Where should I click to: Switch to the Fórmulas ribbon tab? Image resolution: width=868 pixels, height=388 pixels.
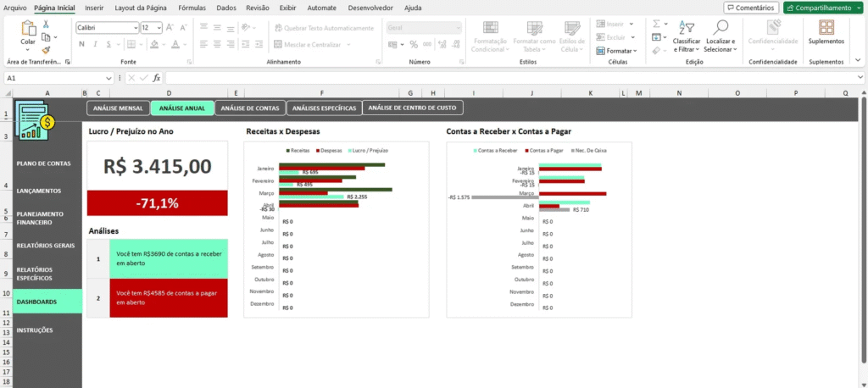[192, 8]
